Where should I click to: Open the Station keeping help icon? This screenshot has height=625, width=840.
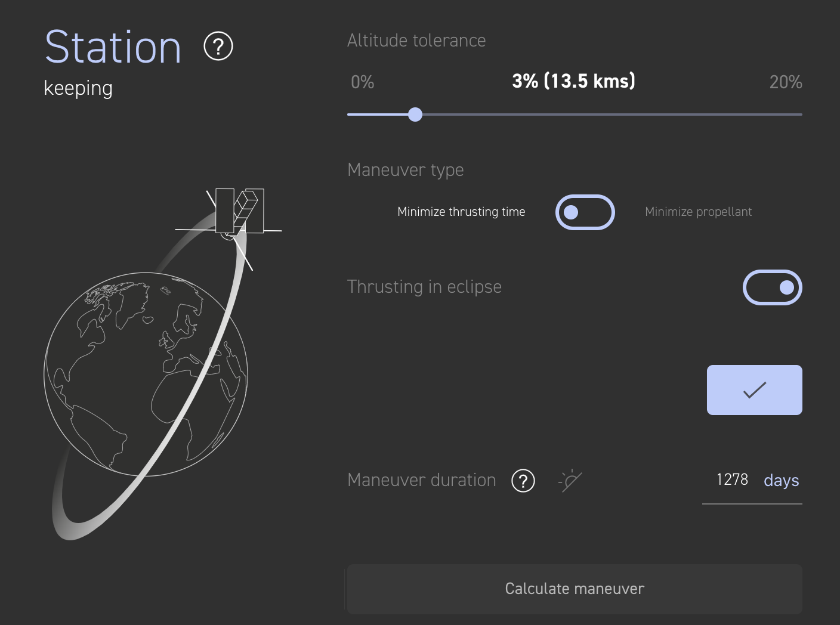(218, 47)
